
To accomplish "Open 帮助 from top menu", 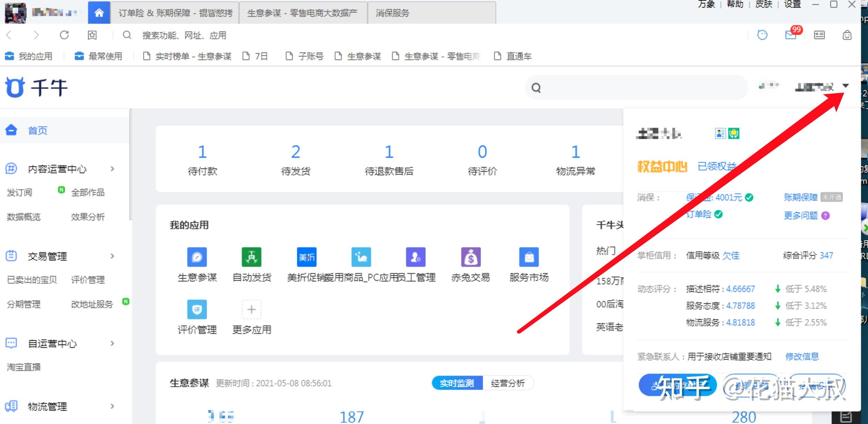I will 735,4.
